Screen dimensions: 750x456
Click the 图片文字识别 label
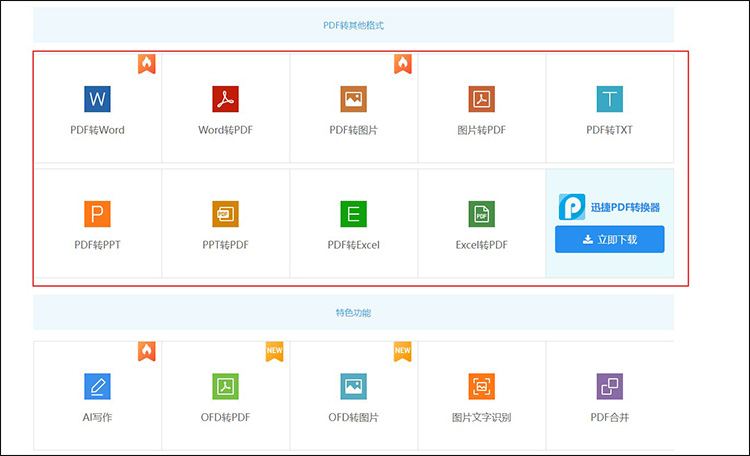click(482, 417)
